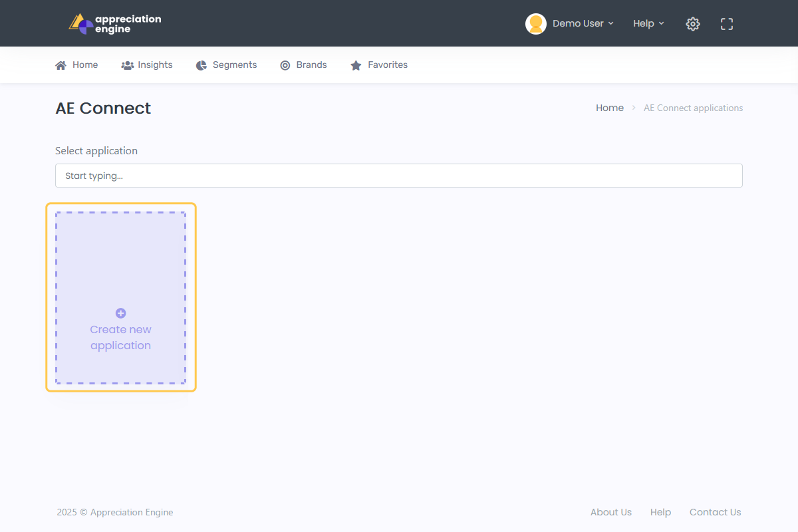Click the Select application label

[96, 151]
